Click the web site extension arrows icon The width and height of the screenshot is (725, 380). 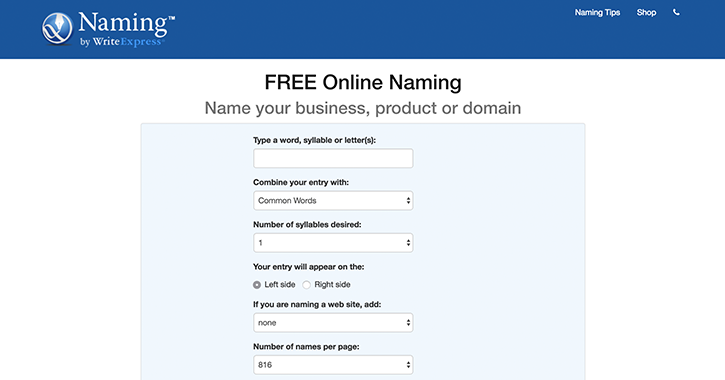coord(408,323)
